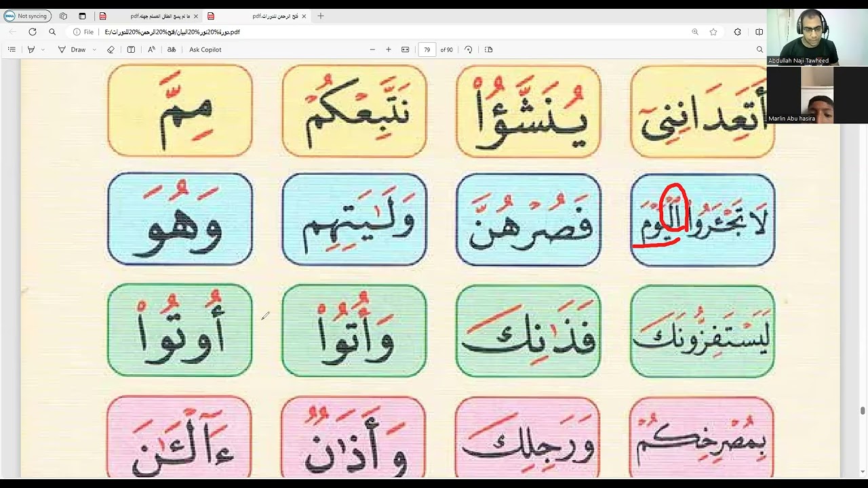This screenshot has width=868, height=488.
Task: Click the Translate icon
Action: (x=172, y=49)
